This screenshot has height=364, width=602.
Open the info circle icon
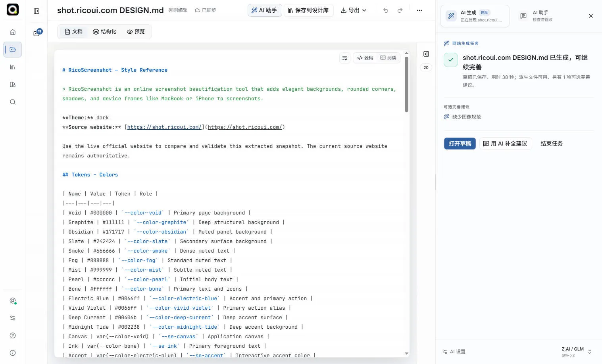point(13,353)
